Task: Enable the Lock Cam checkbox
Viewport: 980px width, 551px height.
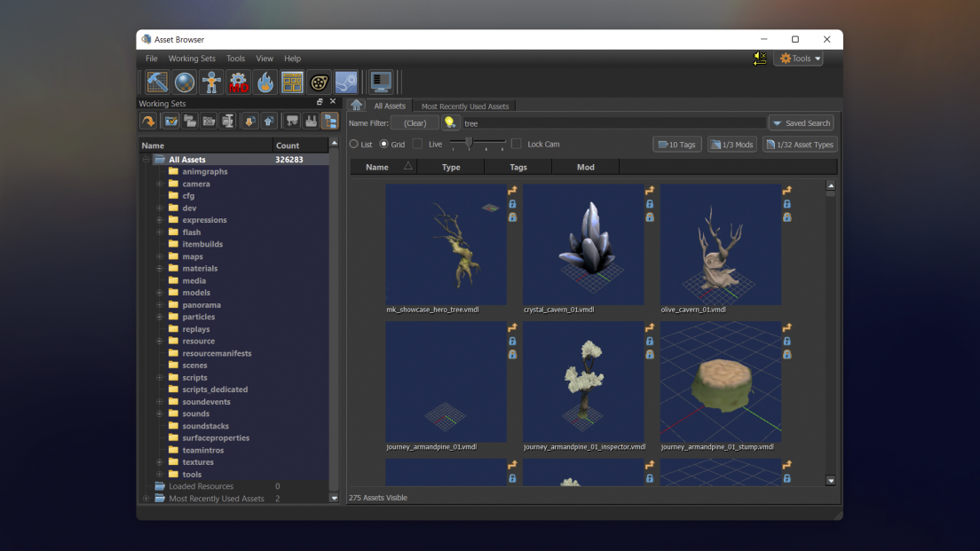Action: 516,143
